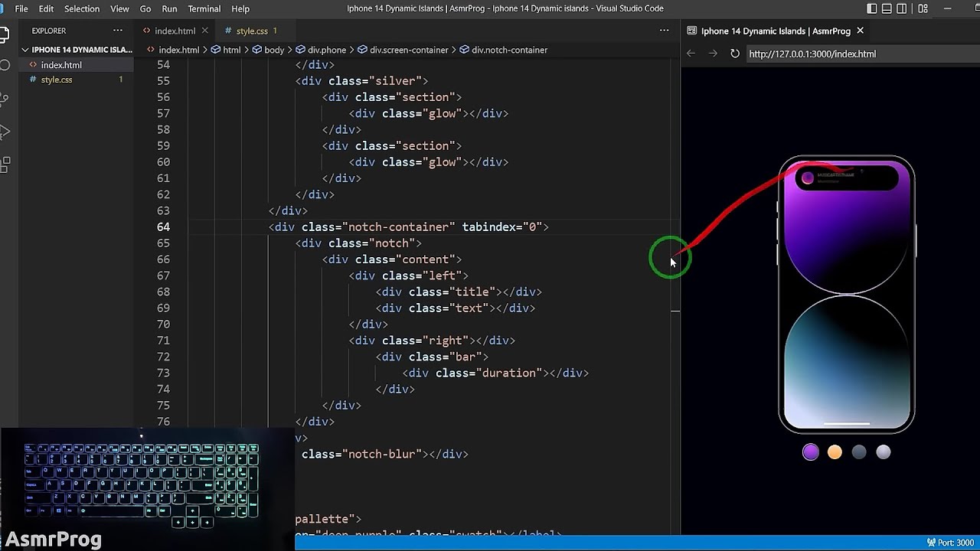Open the File menu
The image size is (980, 551).
click(x=21, y=8)
